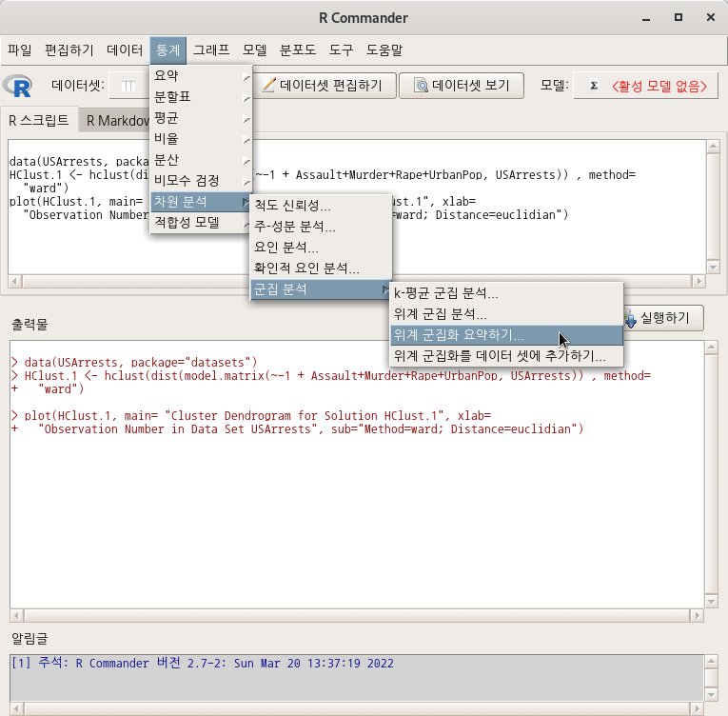
Task: Click messages pane scroll-down arrow
Action: (x=711, y=695)
